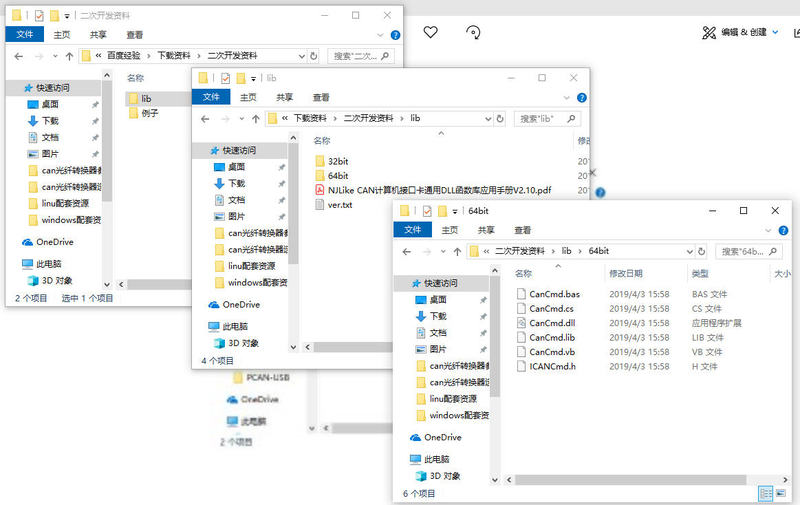
Task: Open 下载 in the 64bit window sidebar
Action: tap(438, 316)
